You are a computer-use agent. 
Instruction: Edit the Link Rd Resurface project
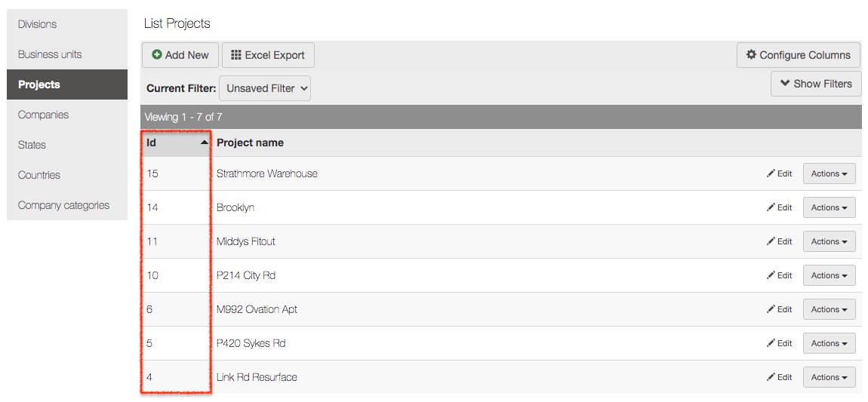click(780, 377)
